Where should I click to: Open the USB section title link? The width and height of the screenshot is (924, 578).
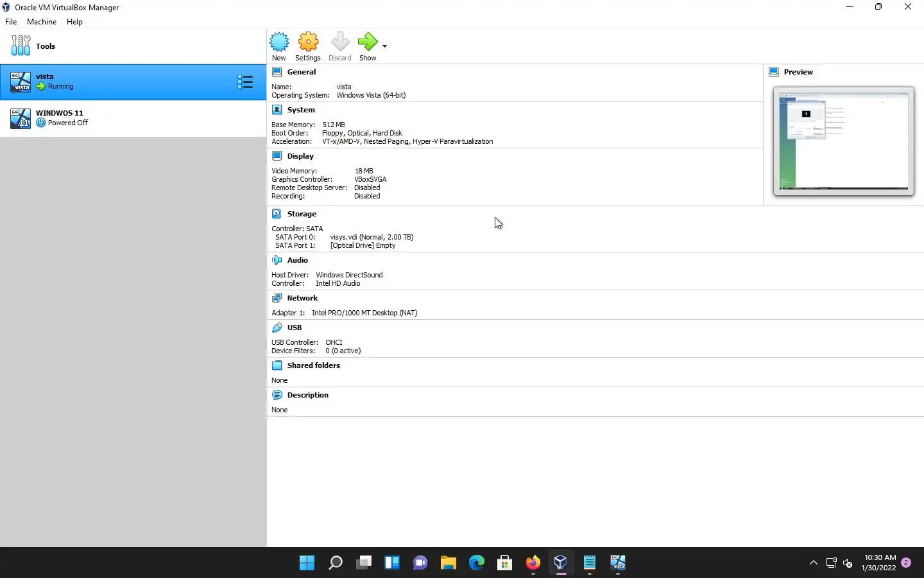295,328
